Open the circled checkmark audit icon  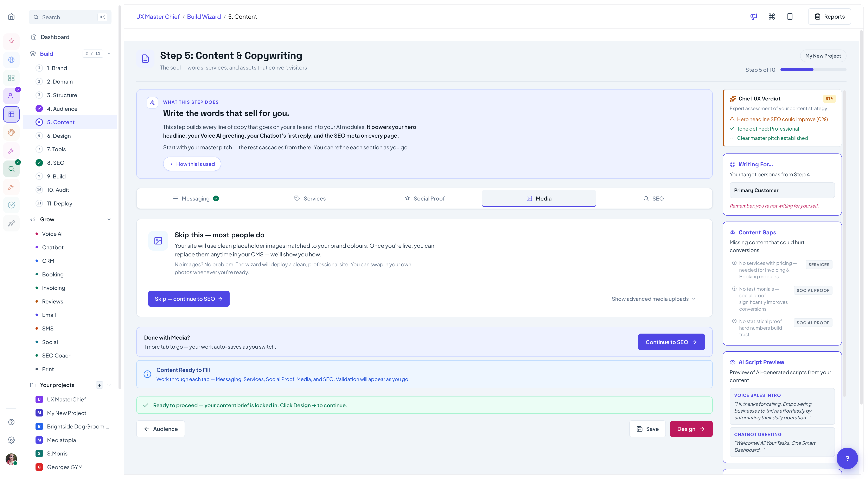pyautogui.click(x=11, y=205)
